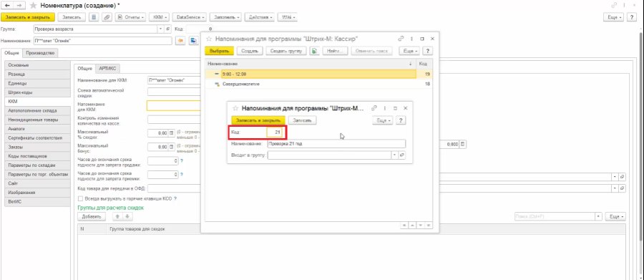Open help with question mark in small dialog
This screenshot has width=644, height=280.
[401, 120]
